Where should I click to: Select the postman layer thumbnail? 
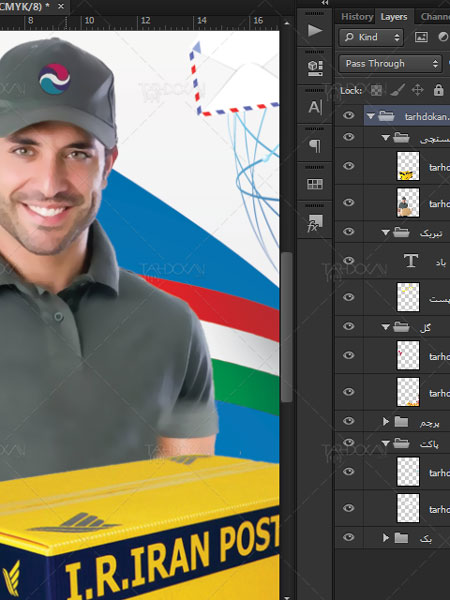(x=408, y=203)
